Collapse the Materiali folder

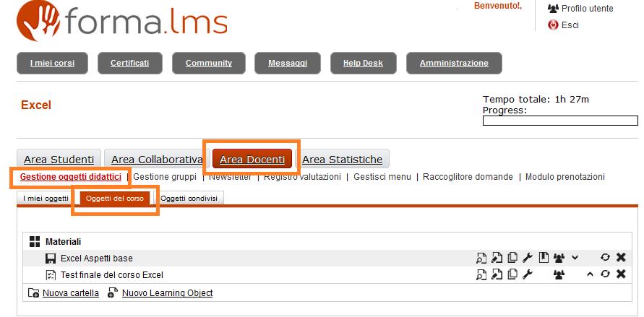pyautogui.click(x=34, y=242)
